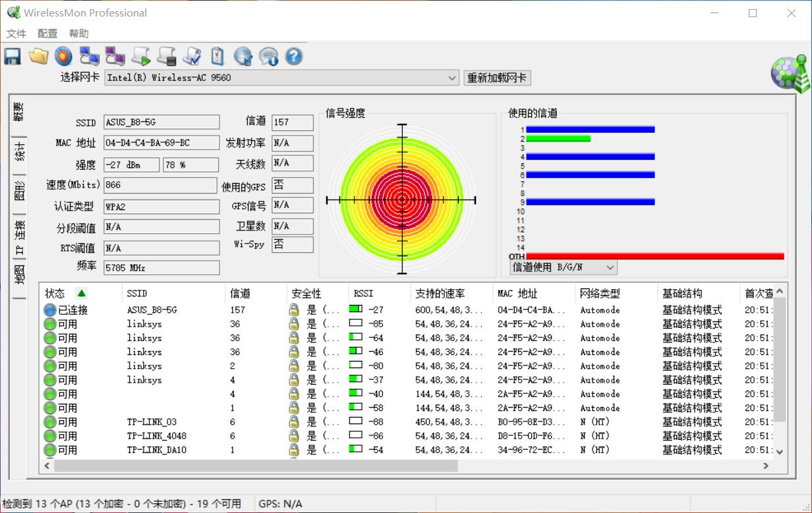The width and height of the screenshot is (812, 513).
Task: Click the signal strength target icon
Action: point(63,57)
